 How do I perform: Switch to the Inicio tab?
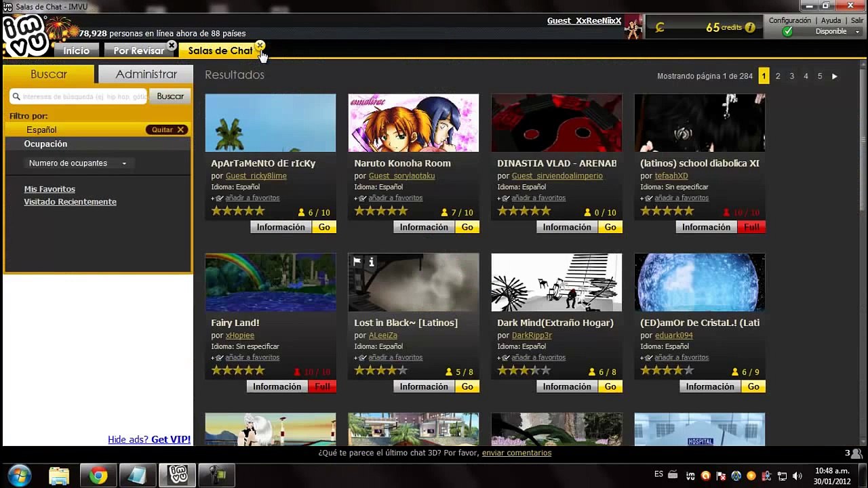click(77, 51)
